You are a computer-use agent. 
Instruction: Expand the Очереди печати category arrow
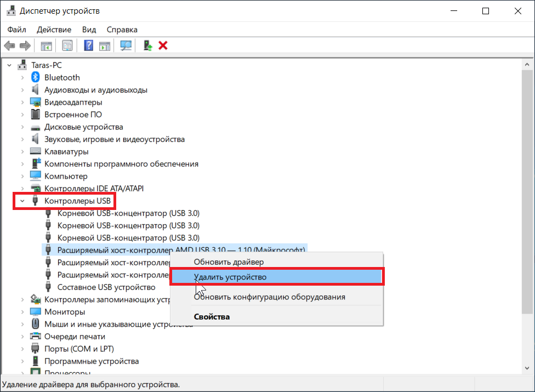(x=22, y=337)
